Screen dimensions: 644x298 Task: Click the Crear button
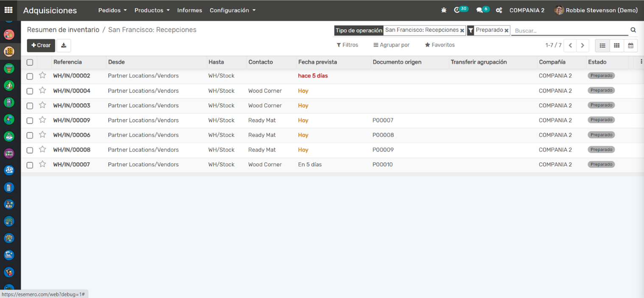[x=41, y=45]
